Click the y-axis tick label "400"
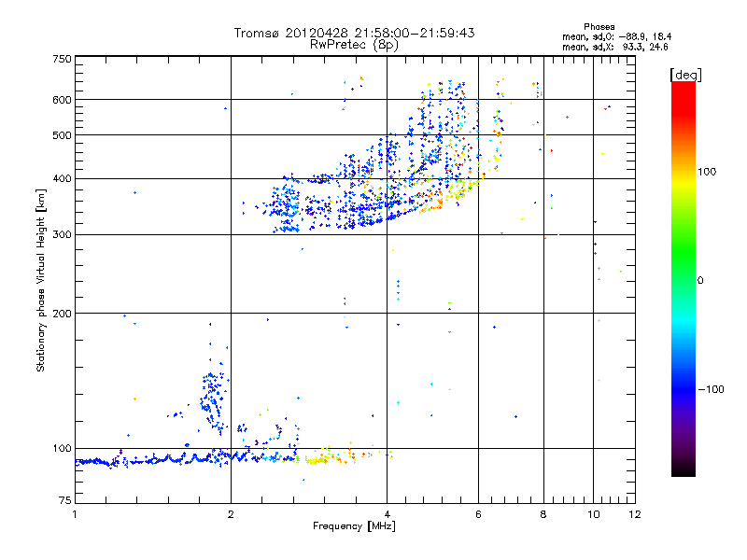Viewport: 747px width, 560px height. pyautogui.click(x=62, y=179)
